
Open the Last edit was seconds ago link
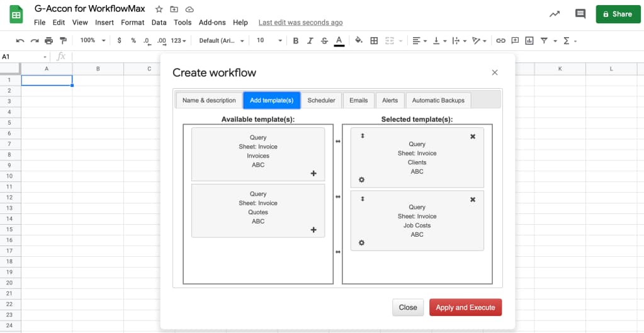click(x=301, y=23)
